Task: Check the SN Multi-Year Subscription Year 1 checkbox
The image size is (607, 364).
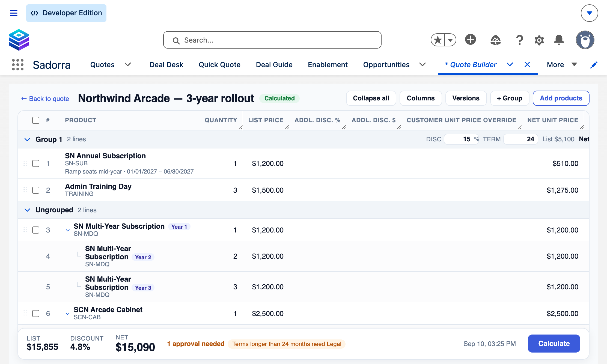Action: pyautogui.click(x=36, y=230)
